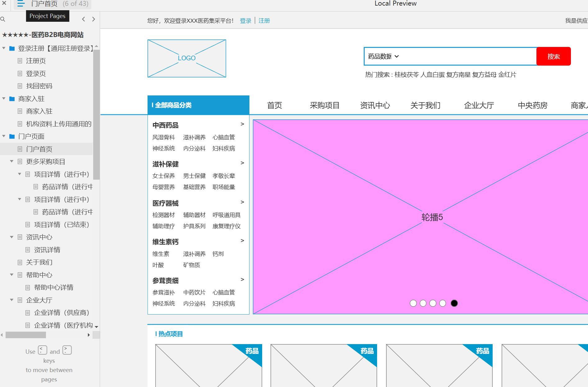This screenshot has width=588, height=387.
Task: Go to 关于我们 in navigation bar
Action: click(425, 105)
